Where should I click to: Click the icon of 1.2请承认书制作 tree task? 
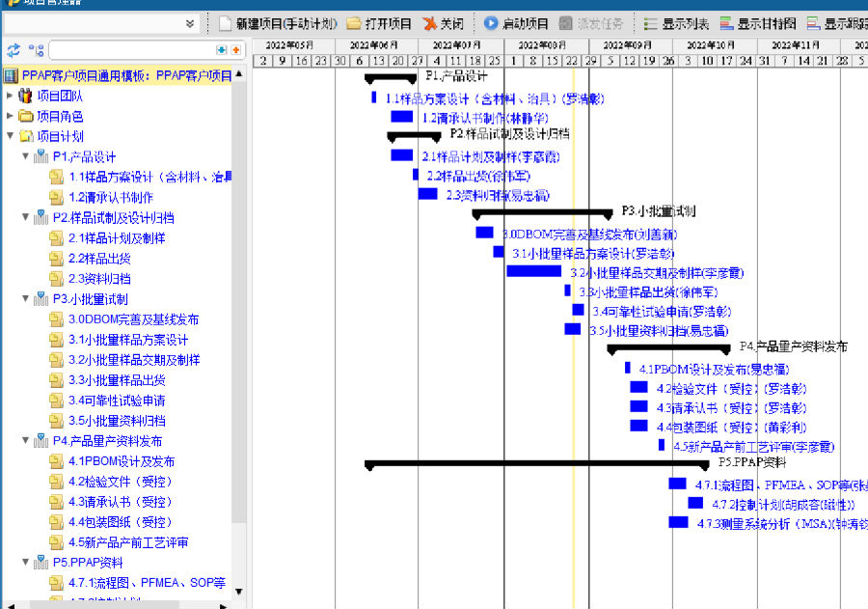point(57,197)
